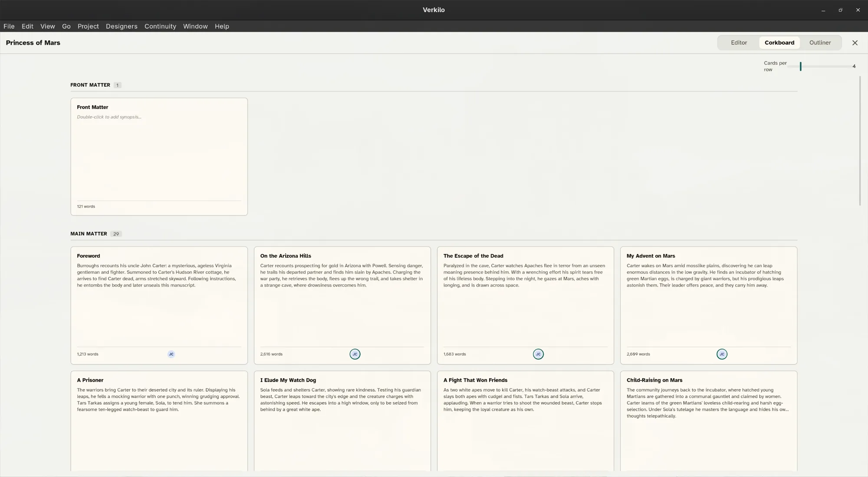868x477 pixels.
Task: Click the JC badge on On the Arizona Hills card
Action: pos(355,354)
